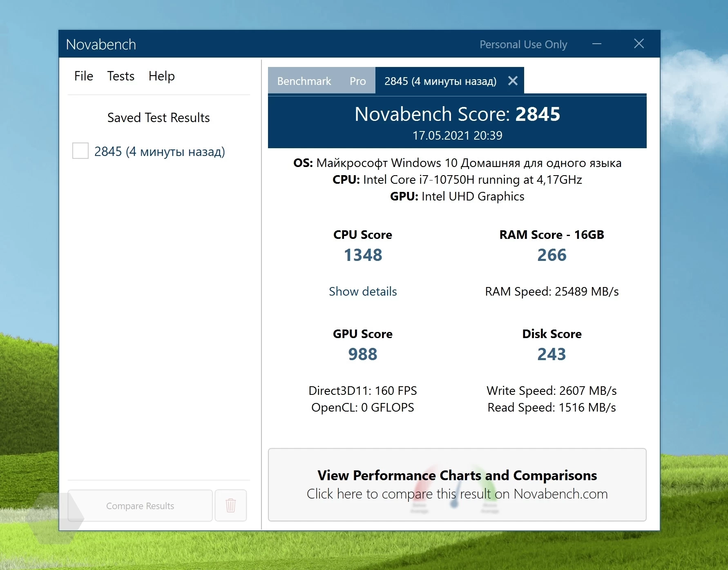
Task: Switch to the Benchmark tab
Action: [x=304, y=81]
